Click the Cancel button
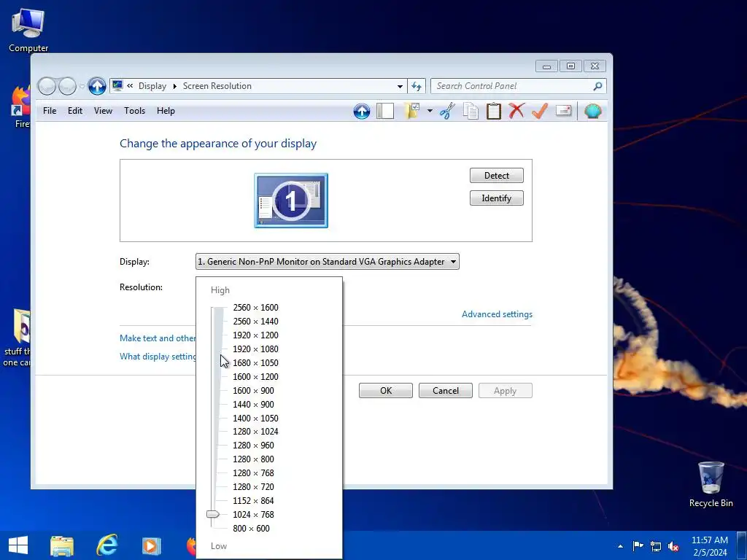Image resolution: width=747 pixels, height=560 pixels. pos(446,391)
